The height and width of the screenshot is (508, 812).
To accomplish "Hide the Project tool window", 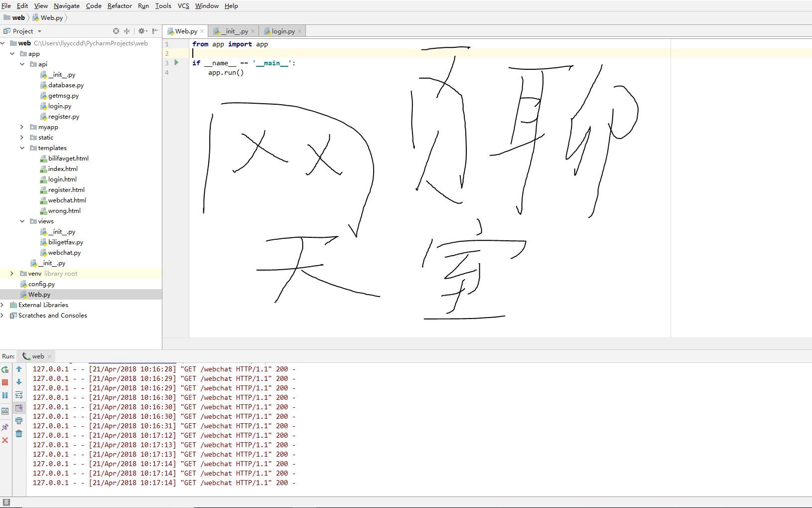I will click(155, 31).
